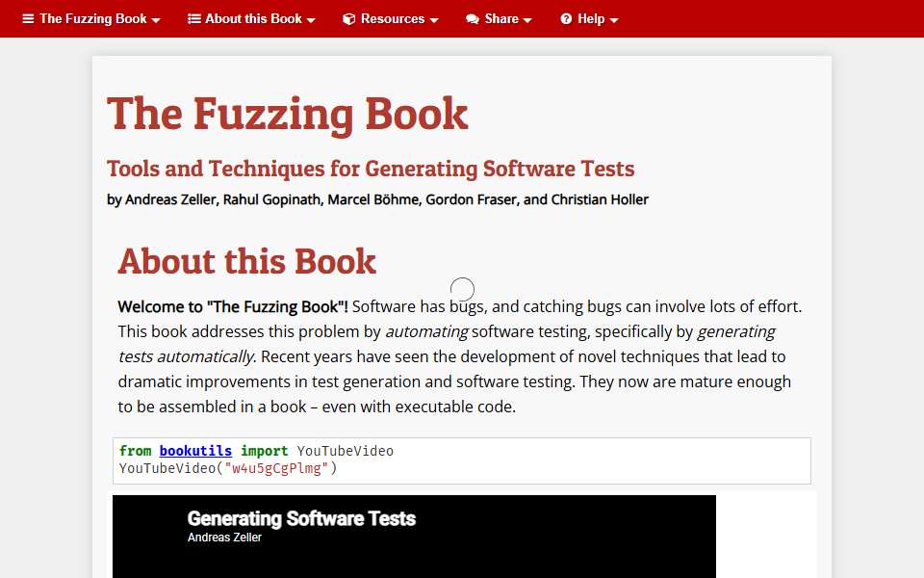924x578 pixels.
Task: Expand the dropdown arrow after About this Book
Action: (311, 20)
